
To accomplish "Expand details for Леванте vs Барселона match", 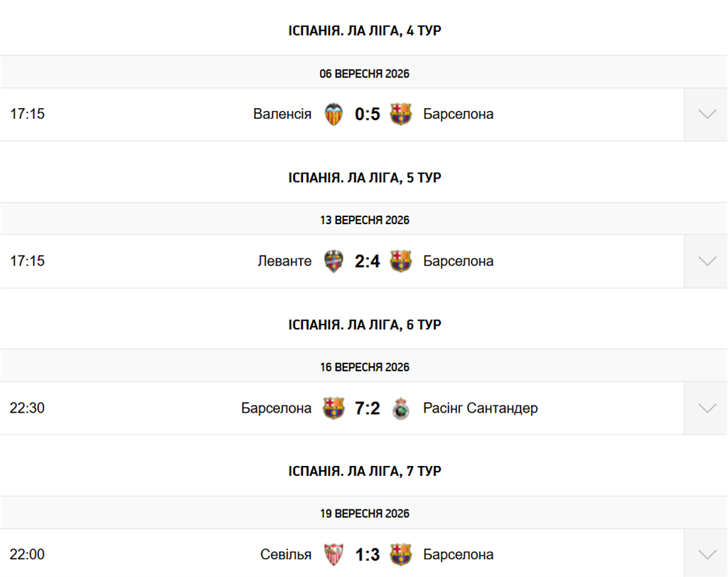I will (706, 261).
